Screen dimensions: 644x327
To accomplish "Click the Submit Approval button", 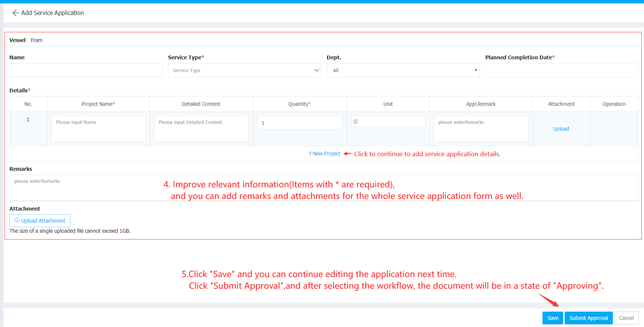I will click(589, 318).
